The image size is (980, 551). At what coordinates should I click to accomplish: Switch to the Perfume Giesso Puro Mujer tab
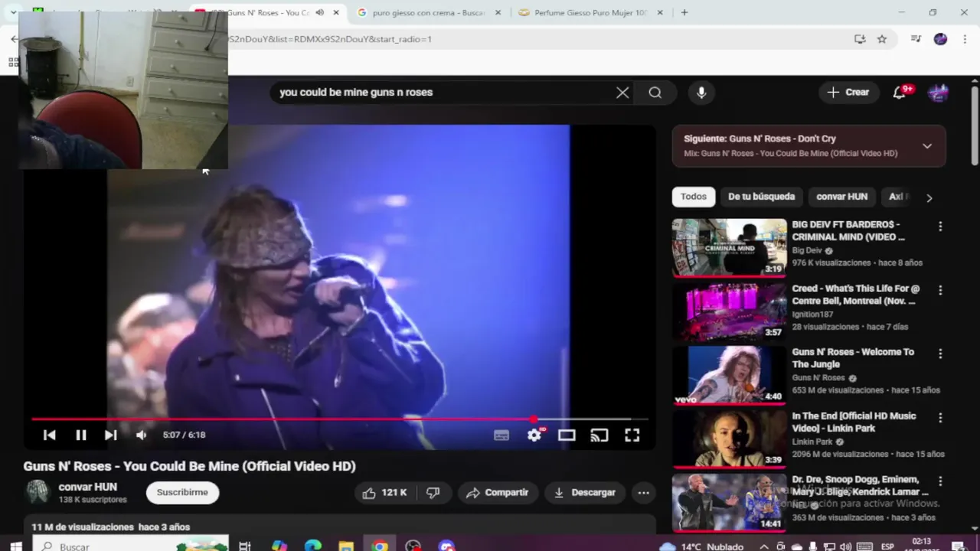[x=590, y=13]
